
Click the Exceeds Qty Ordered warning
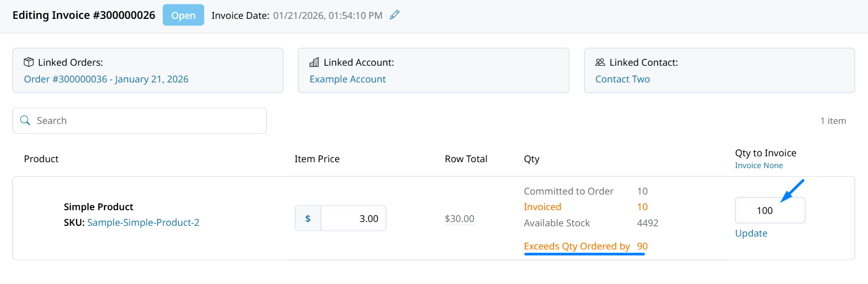[x=577, y=246]
